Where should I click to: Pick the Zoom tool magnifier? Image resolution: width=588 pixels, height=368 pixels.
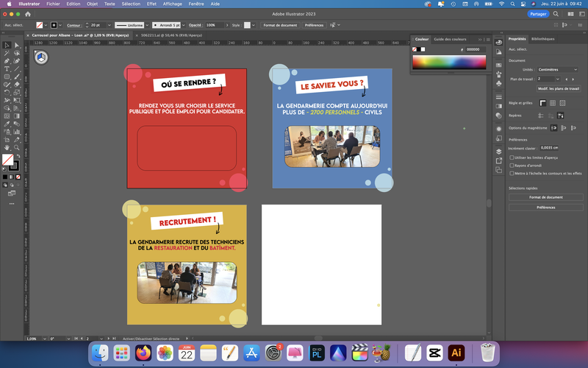click(x=17, y=148)
